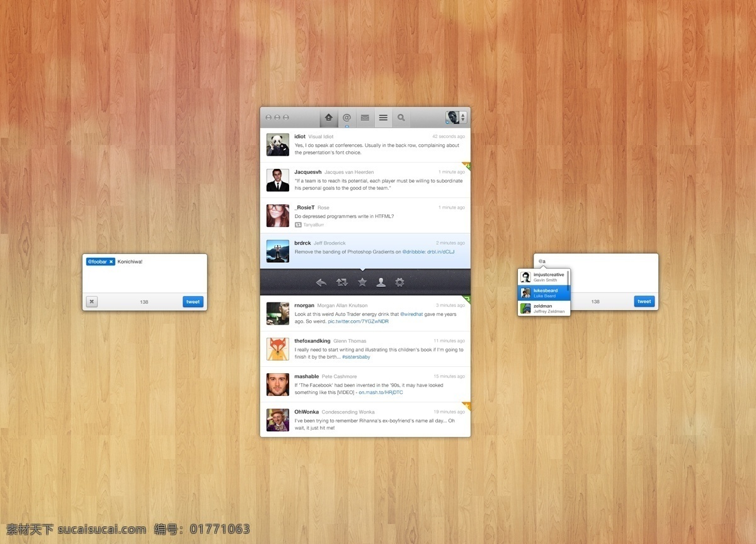The width and height of the screenshot is (756, 544).
Task: Retweet the selected brdrck tweet
Action: (342, 282)
